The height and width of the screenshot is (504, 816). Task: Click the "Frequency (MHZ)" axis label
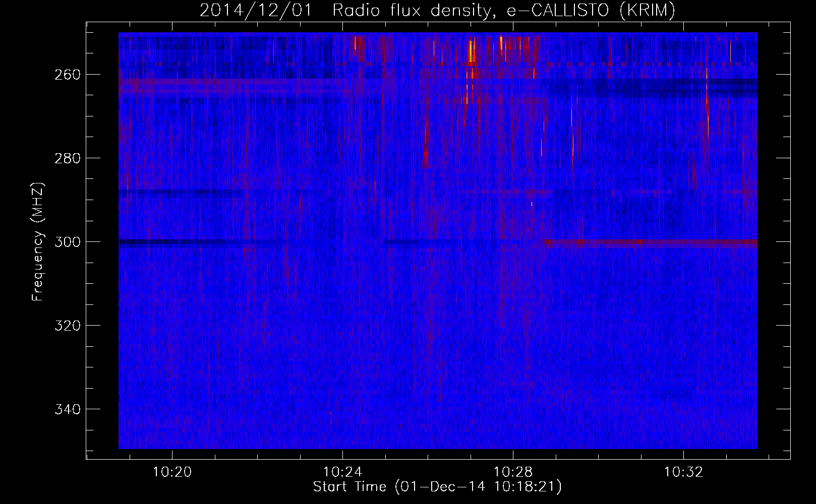coord(38,242)
